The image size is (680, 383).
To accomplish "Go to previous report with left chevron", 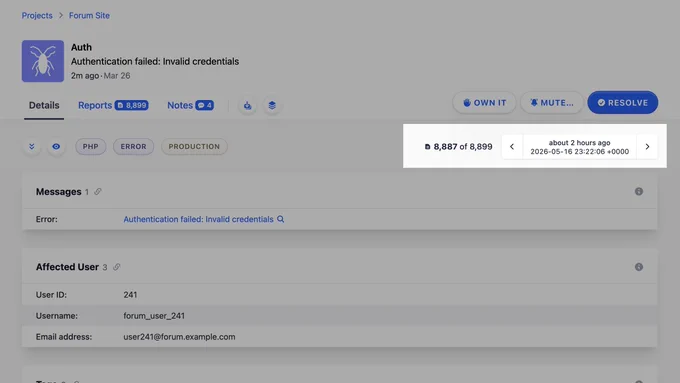I will click(x=512, y=147).
